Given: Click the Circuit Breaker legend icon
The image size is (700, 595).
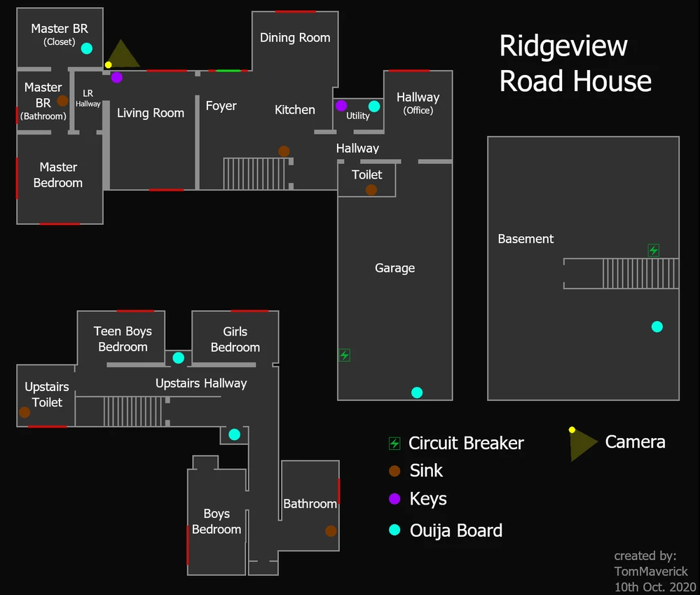Looking at the screenshot, I should pyautogui.click(x=394, y=443).
